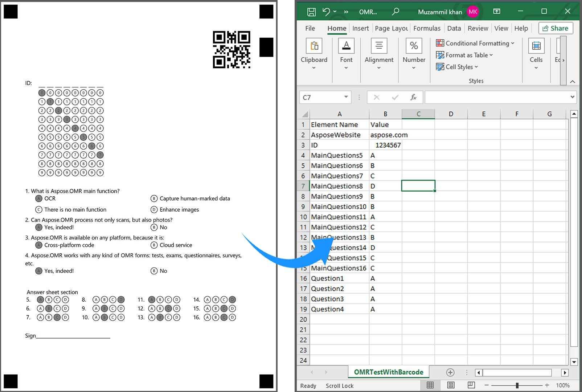Enable Page Break Preview view
Viewport: 582px width, 392px height.
471,385
